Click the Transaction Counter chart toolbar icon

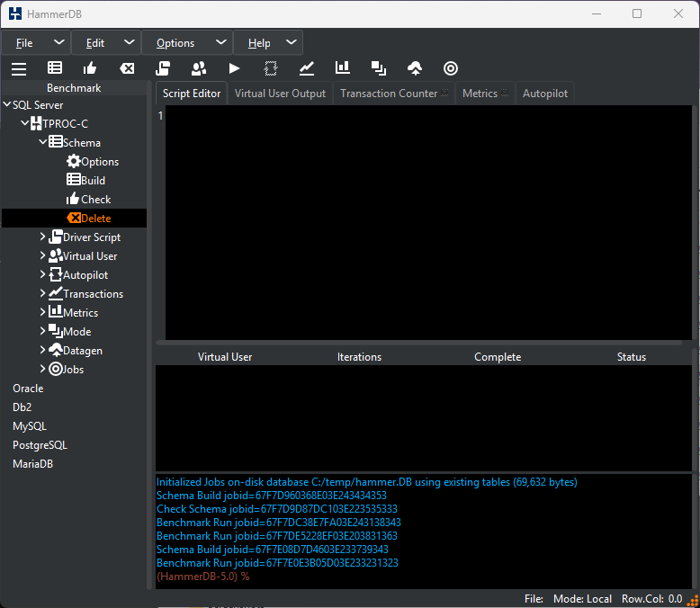pos(307,68)
